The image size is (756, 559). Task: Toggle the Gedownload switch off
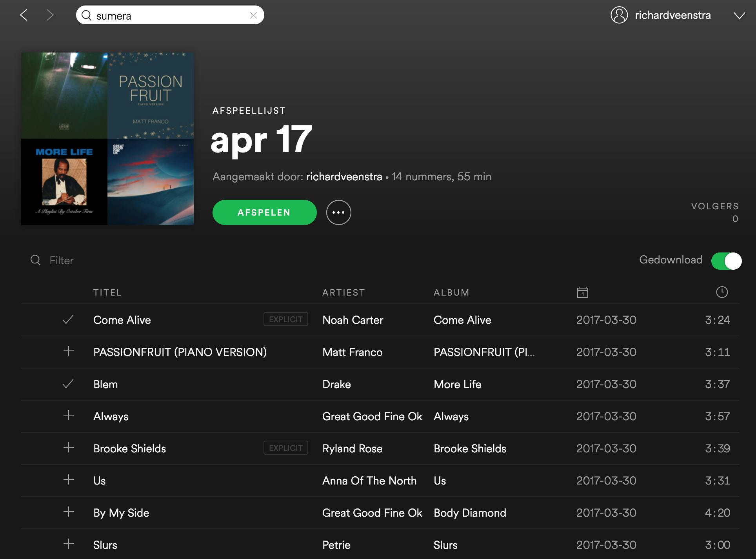726,261
